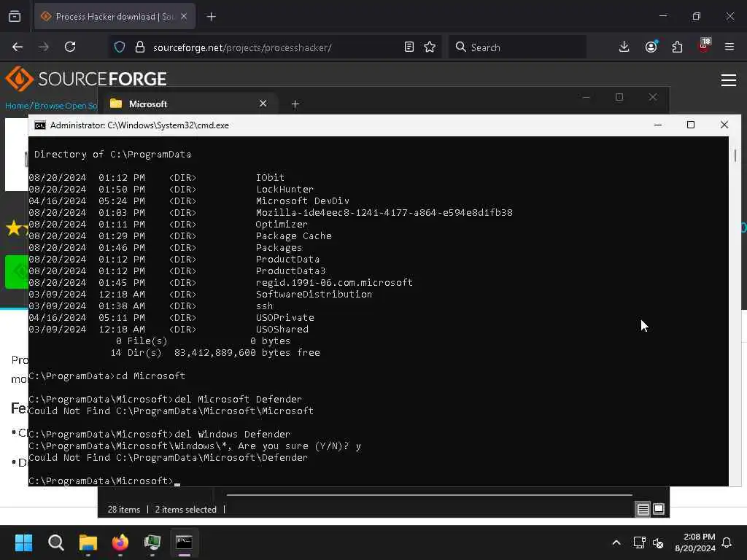Reload the SourceForge page

[70, 47]
